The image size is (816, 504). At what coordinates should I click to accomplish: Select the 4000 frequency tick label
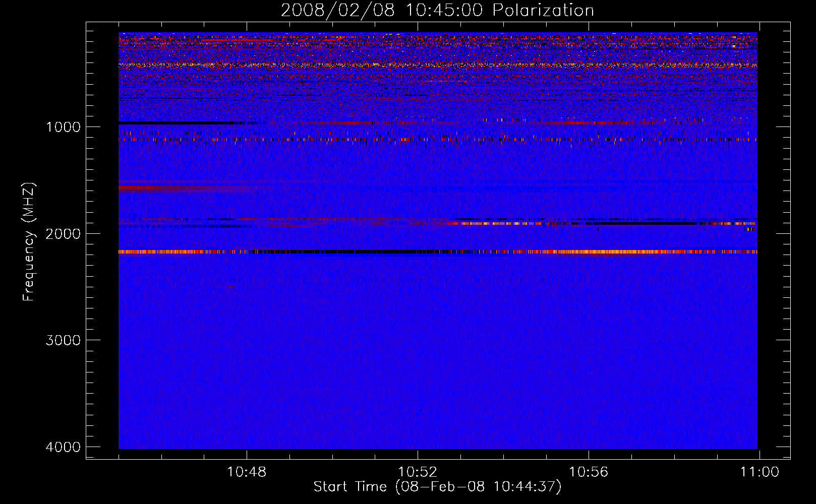(63, 447)
